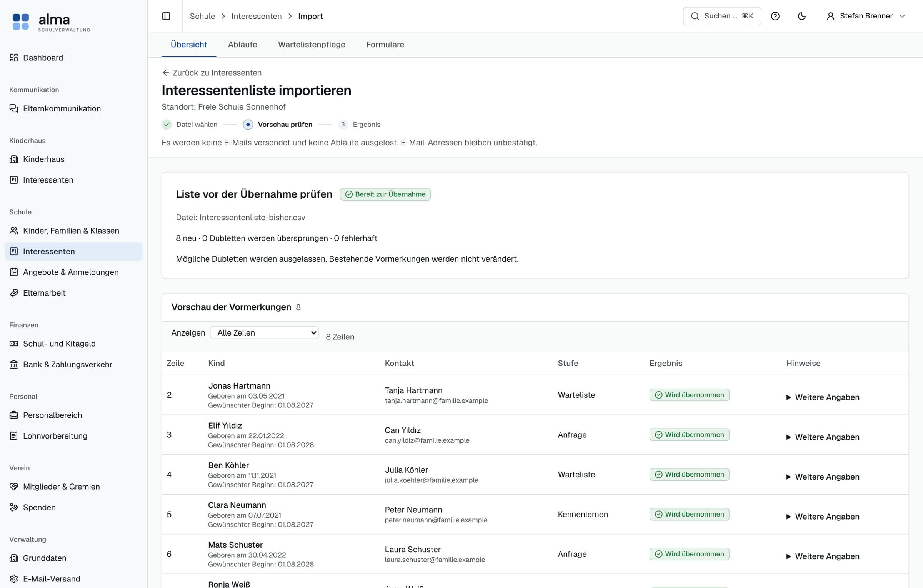This screenshot has width=923, height=588.
Task: Open Angebote & Anmeldungen
Action: 73,272
